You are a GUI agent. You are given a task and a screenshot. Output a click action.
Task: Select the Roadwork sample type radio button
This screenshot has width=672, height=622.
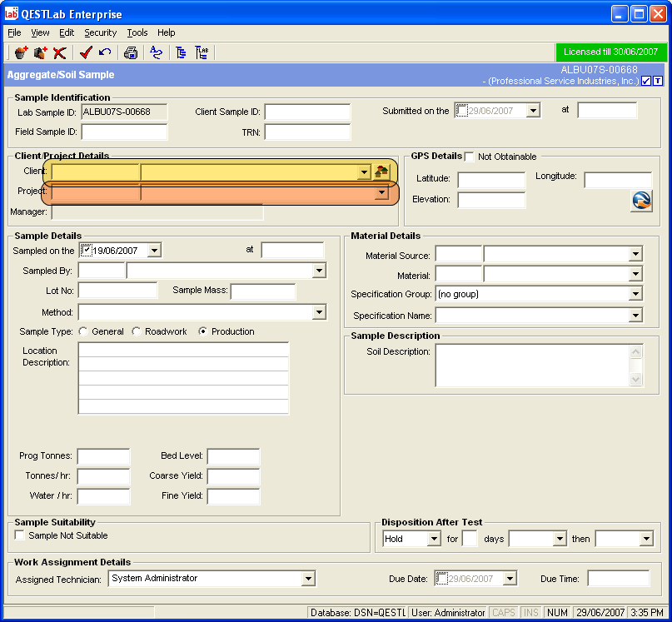coord(137,331)
